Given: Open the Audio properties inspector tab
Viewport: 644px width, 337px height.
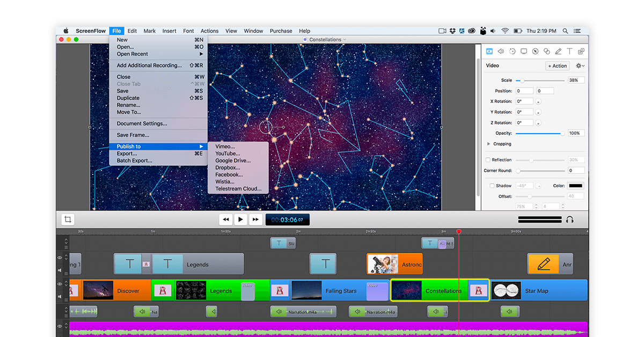Looking at the screenshot, I should click(x=501, y=52).
